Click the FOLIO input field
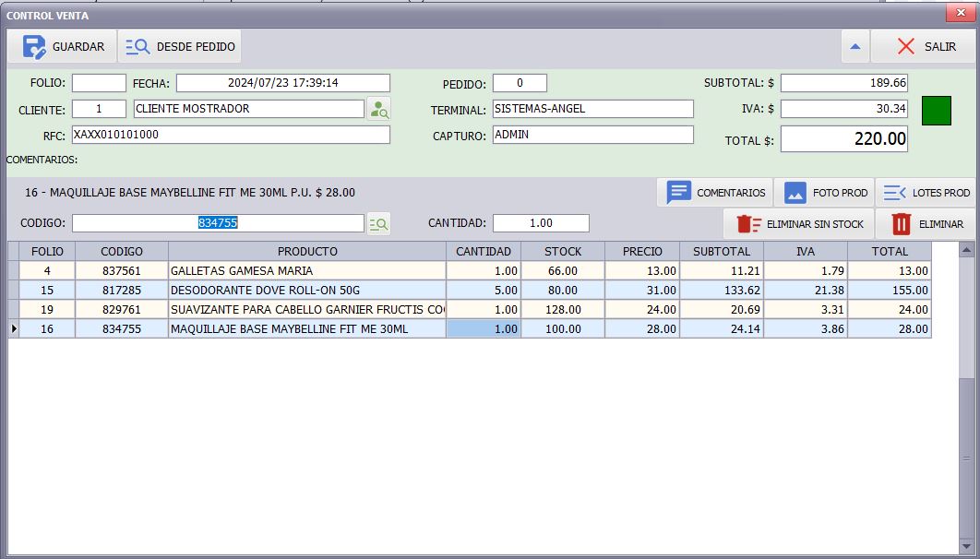Screen dimensions: 980x559 [98, 82]
